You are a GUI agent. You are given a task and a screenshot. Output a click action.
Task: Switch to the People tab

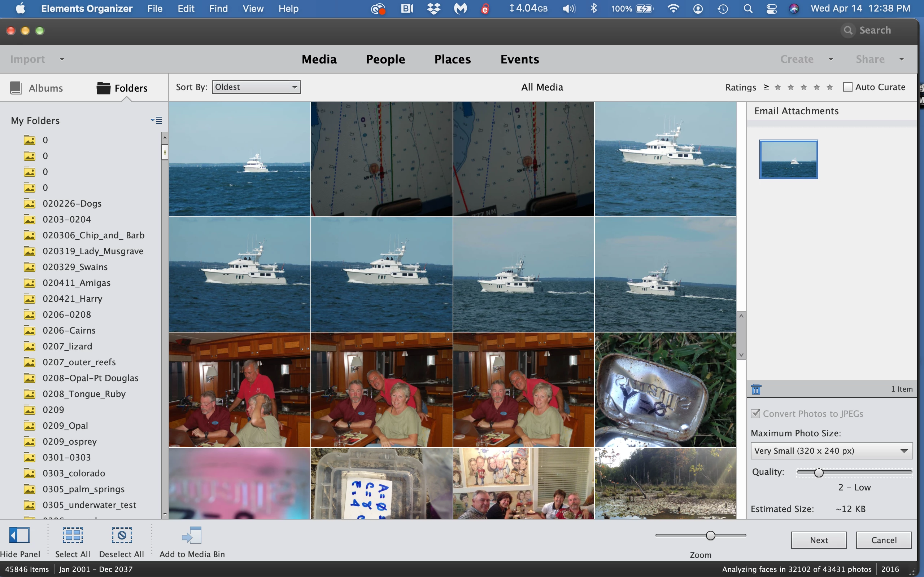click(x=385, y=59)
